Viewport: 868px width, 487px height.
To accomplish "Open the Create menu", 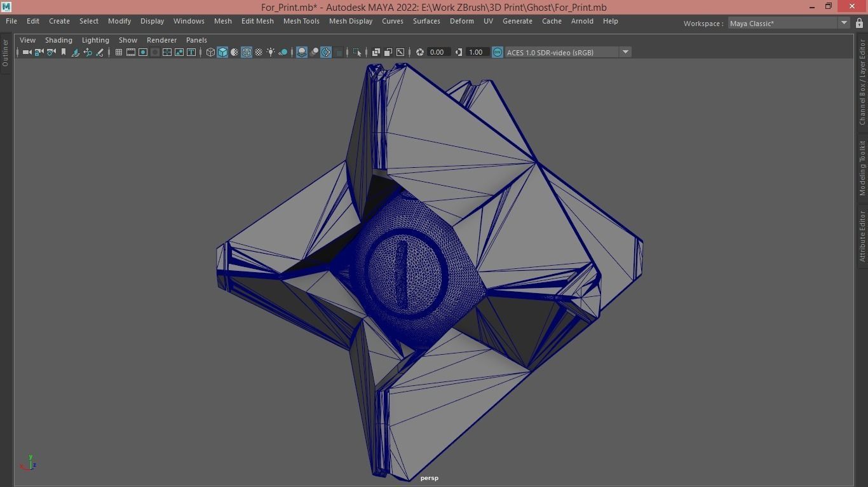I will 59,21.
